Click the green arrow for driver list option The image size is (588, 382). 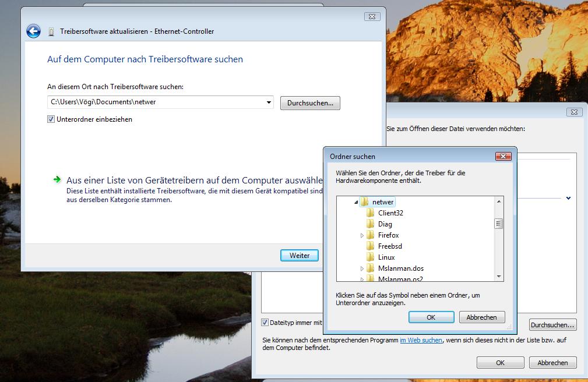point(57,180)
